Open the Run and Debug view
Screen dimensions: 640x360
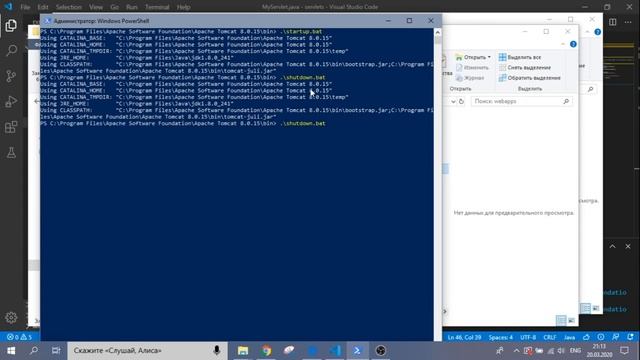tap(11, 102)
